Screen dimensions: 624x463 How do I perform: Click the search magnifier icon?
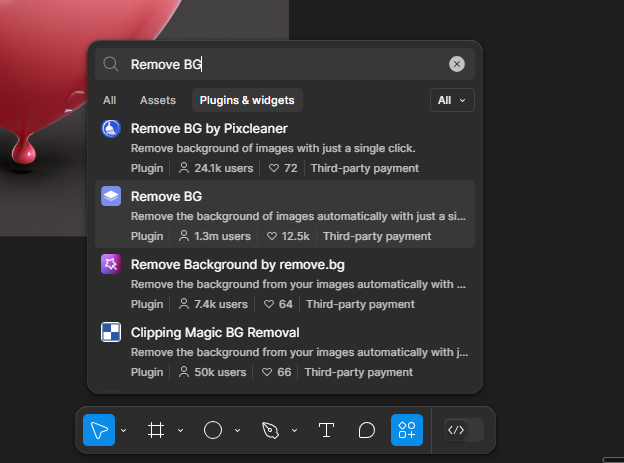(x=111, y=64)
